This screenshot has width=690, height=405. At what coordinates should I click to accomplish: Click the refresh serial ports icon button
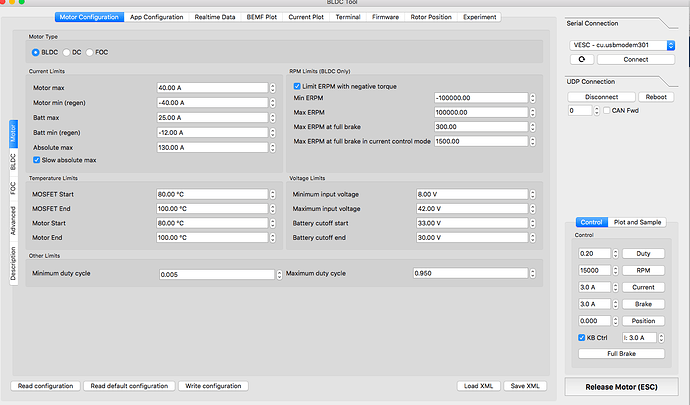(x=584, y=59)
